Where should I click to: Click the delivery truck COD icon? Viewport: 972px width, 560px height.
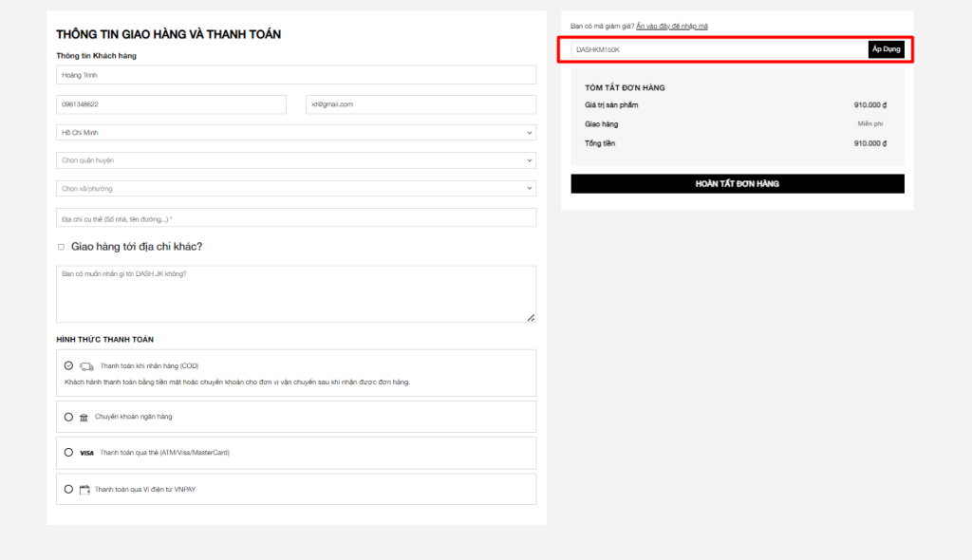86,366
